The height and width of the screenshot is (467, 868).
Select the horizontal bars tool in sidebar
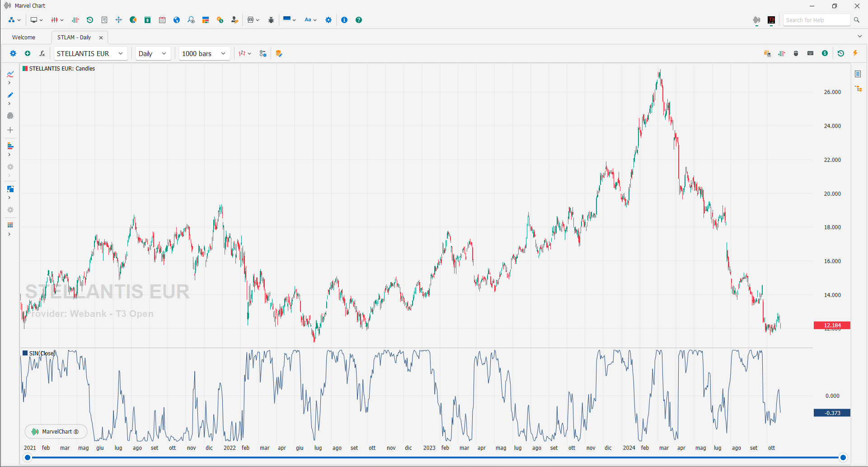[x=10, y=146]
